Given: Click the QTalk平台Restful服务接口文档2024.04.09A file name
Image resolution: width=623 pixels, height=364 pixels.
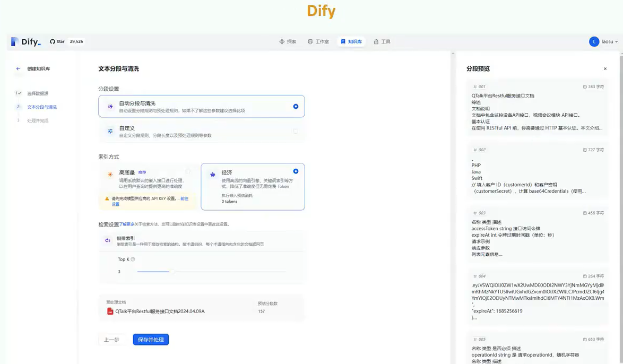Looking at the screenshot, I should pyautogui.click(x=160, y=311).
